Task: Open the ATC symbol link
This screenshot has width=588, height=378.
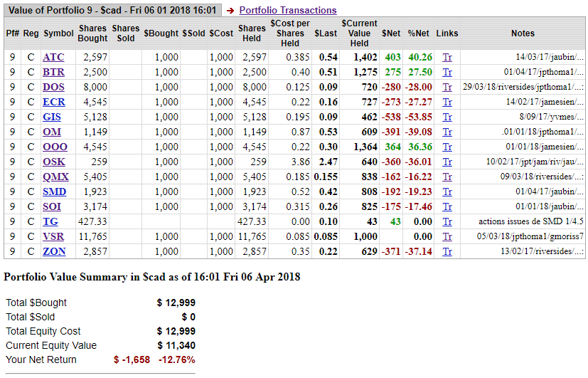Action: pyautogui.click(x=53, y=57)
